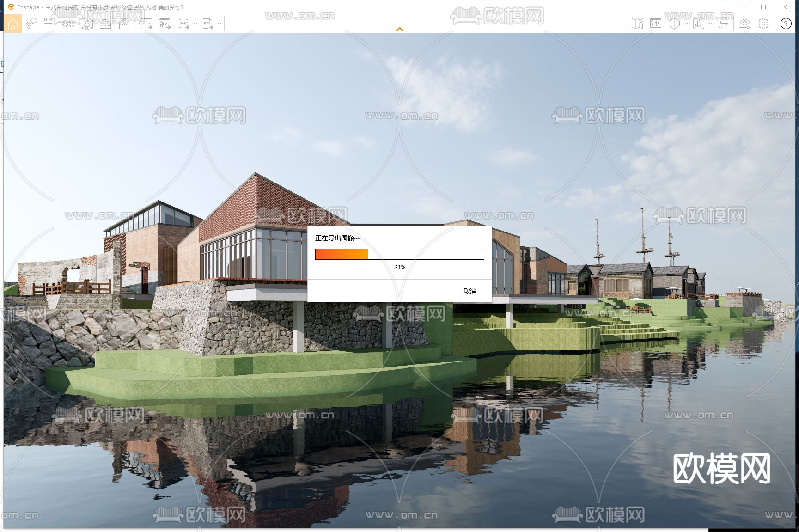This screenshot has width=799, height=532.
Task: Export a 360° panorama
Action: coord(183,24)
